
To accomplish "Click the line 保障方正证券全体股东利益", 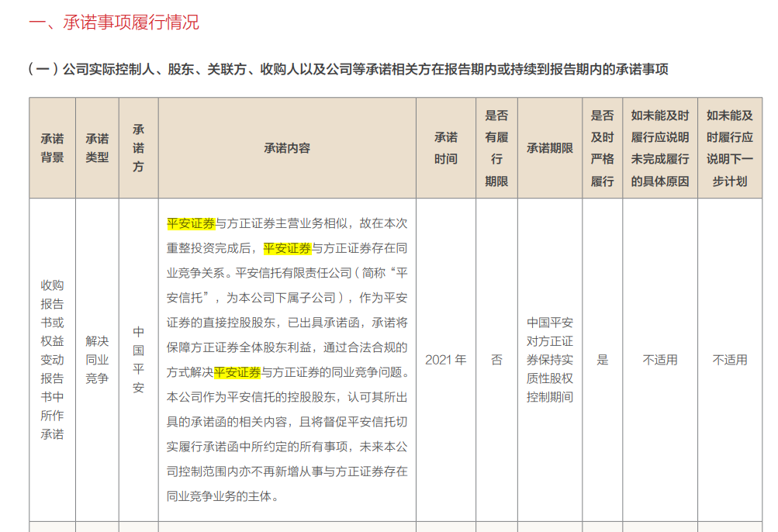I will (x=287, y=347).
